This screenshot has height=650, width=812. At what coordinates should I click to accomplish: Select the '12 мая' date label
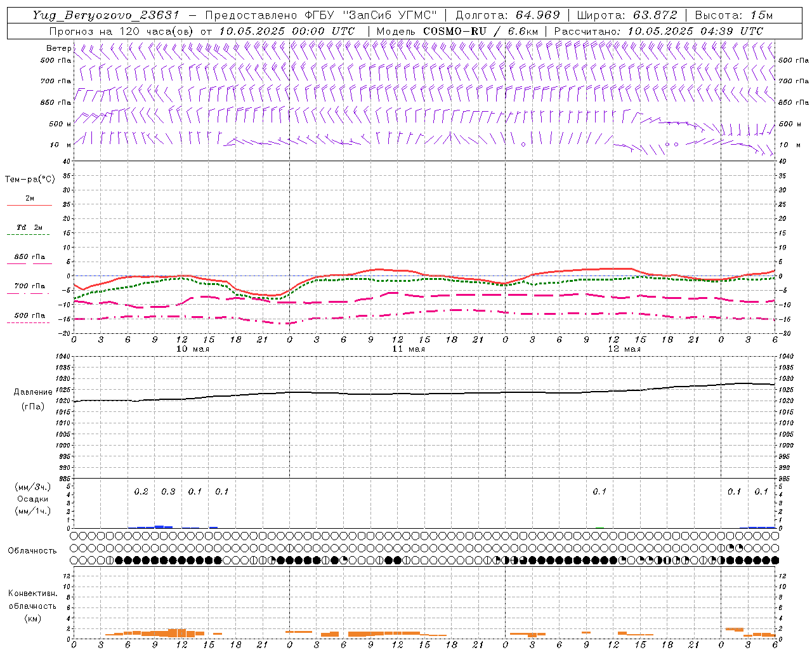pos(624,349)
